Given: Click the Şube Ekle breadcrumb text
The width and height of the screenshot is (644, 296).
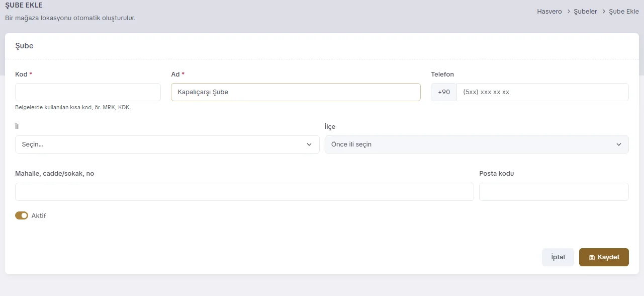Looking at the screenshot, I should (624, 11).
